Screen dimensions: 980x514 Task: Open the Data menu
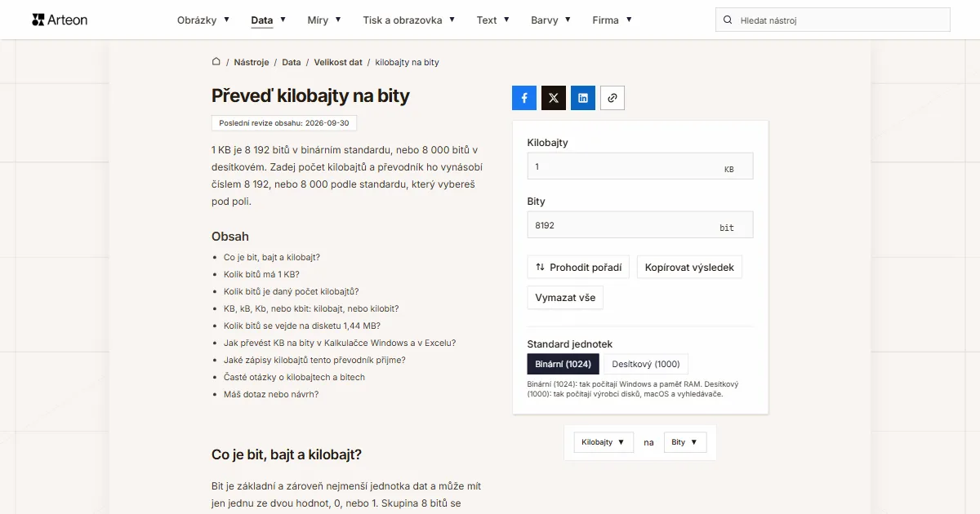tap(269, 20)
